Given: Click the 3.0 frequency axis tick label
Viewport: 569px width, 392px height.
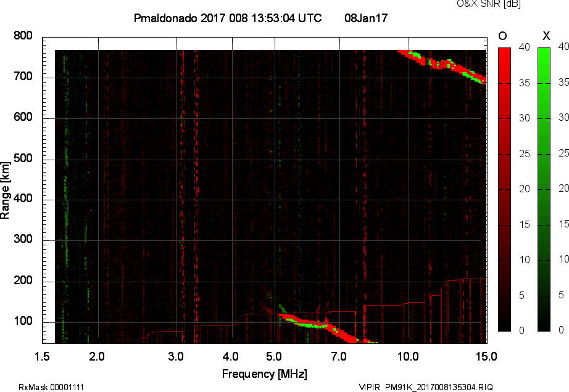Looking at the screenshot, I should tap(176, 356).
